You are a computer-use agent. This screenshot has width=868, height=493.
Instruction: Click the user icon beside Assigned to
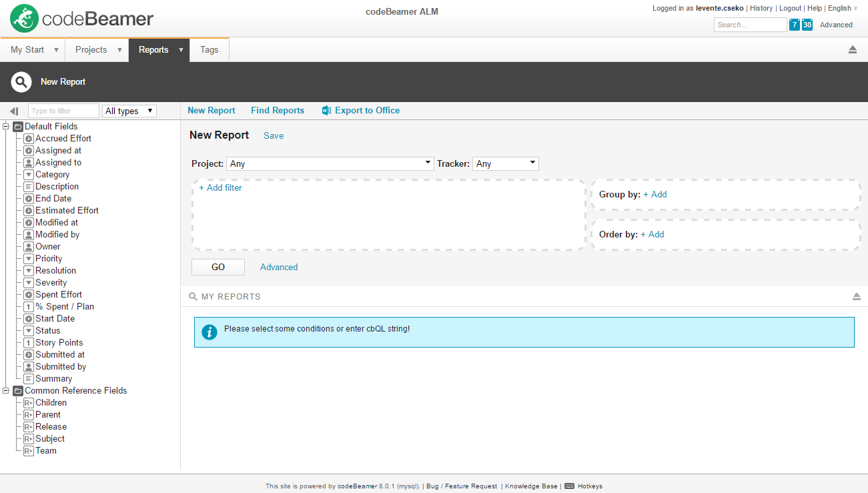(29, 163)
